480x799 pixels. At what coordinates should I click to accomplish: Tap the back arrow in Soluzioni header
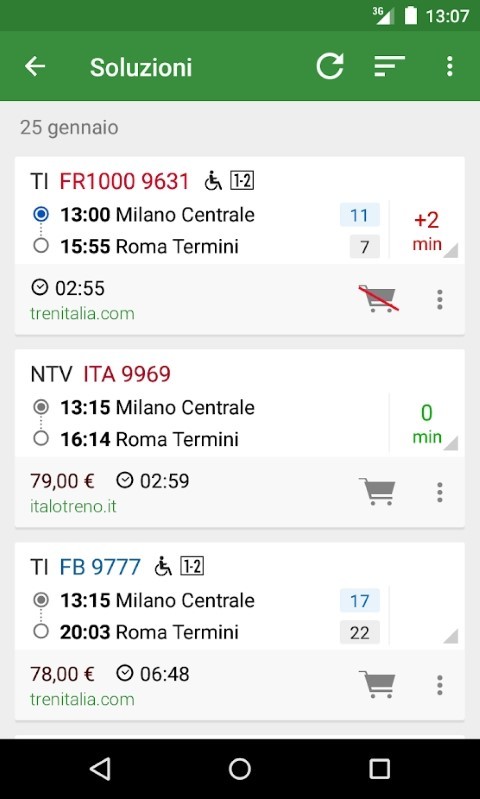pyautogui.click(x=35, y=66)
